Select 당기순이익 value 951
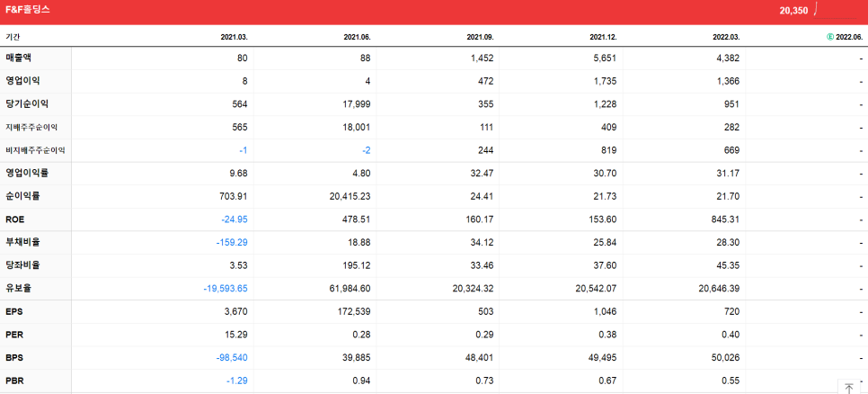 click(731, 104)
